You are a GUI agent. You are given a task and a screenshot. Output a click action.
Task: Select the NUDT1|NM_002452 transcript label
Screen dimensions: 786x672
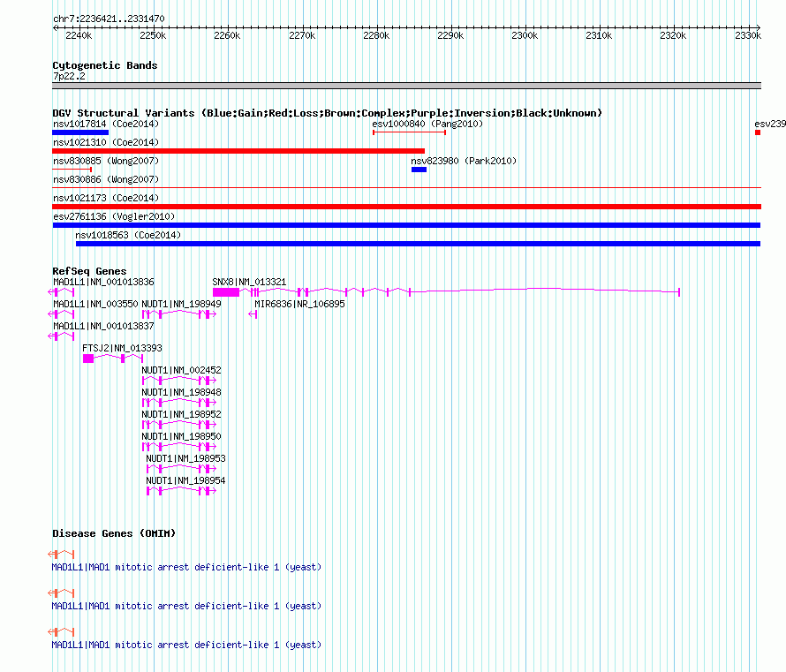coord(181,370)
